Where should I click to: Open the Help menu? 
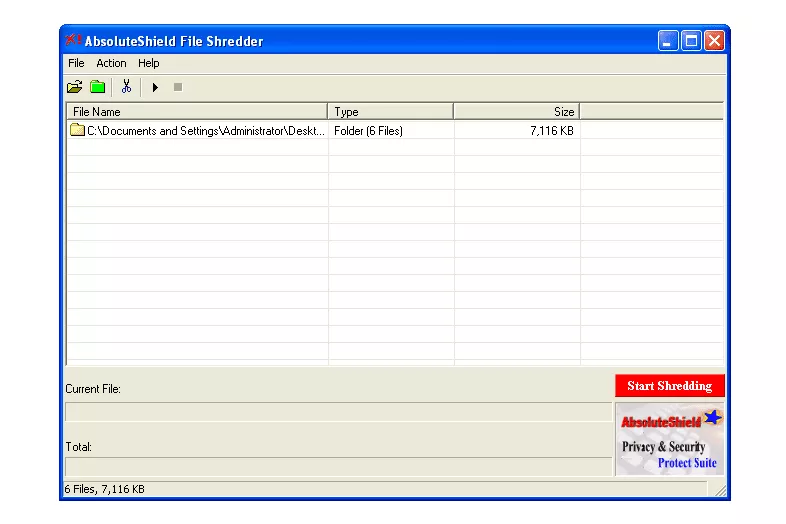click(149, 63)
